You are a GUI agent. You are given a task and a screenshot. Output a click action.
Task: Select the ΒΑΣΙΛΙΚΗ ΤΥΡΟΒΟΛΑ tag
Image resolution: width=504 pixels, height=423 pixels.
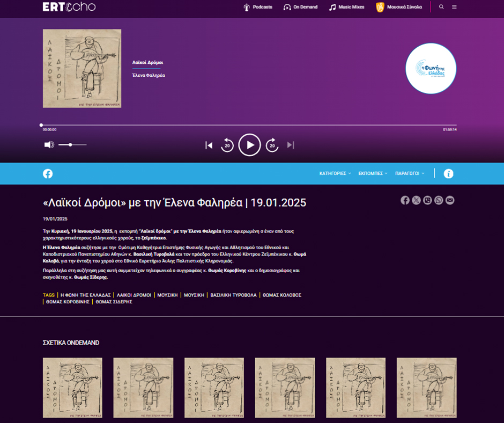[x=233, y=295]
